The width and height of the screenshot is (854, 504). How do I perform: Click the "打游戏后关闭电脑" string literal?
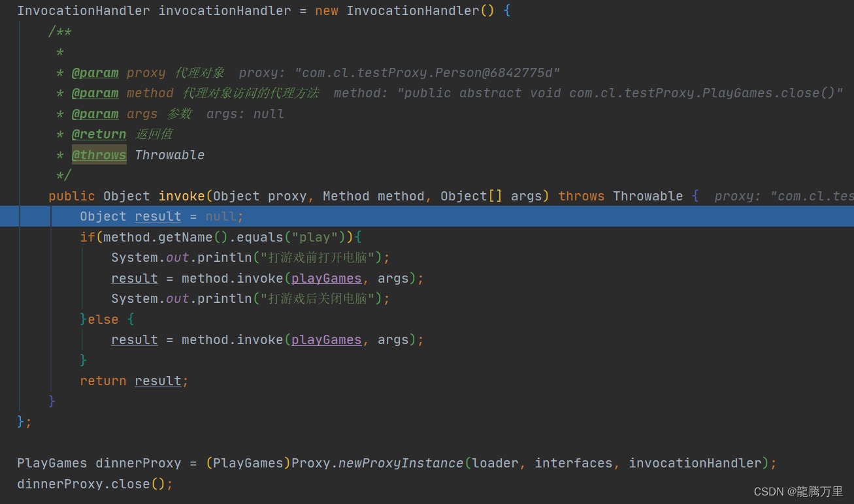318,298
